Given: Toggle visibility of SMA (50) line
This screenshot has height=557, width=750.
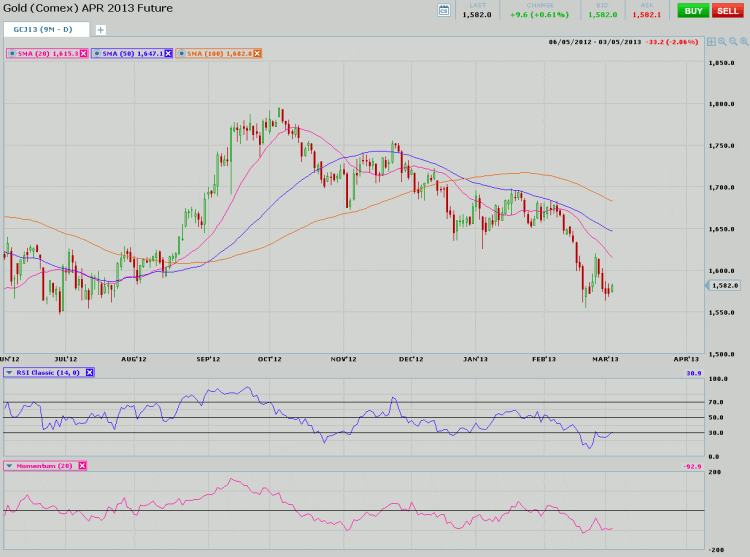Looking at the screenshot, I should [97, 53].
